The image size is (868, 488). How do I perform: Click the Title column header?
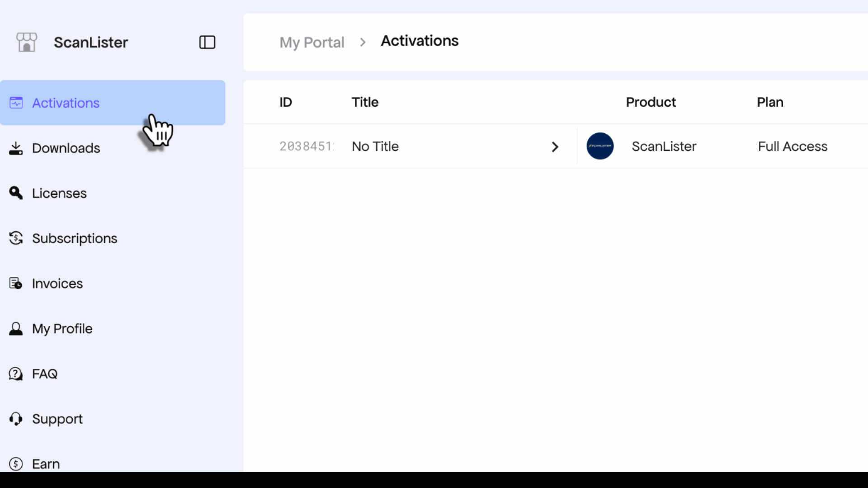[365, 102]
